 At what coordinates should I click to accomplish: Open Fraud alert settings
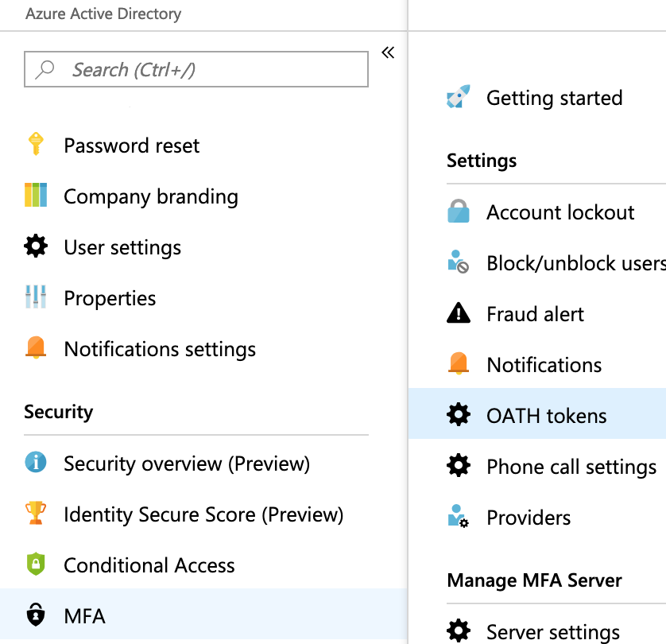point(535,314)
